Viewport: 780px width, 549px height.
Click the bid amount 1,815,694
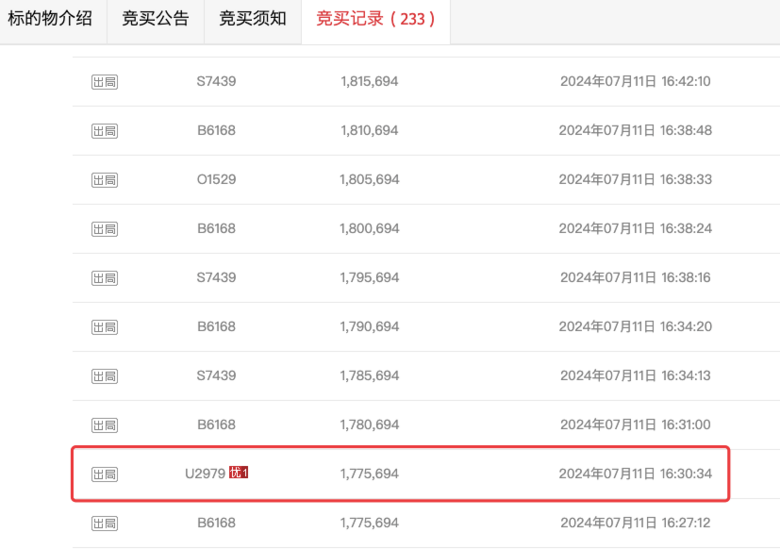coord(369,81)
